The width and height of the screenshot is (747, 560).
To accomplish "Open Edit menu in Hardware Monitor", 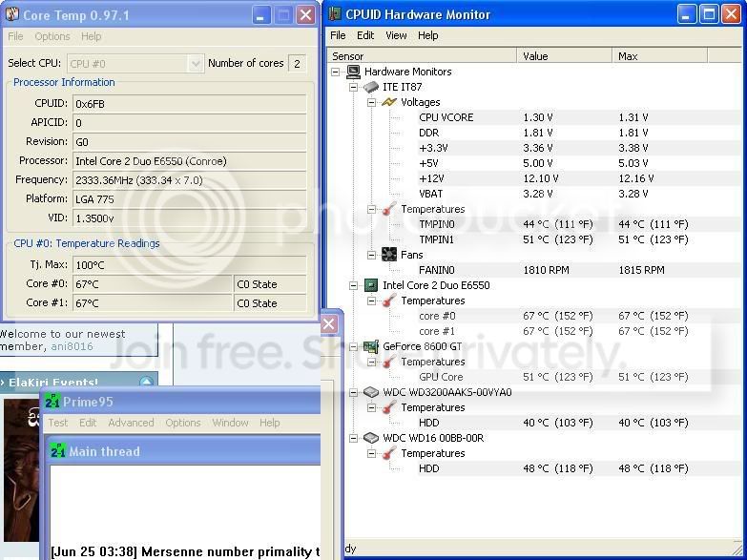I will point(365,35).
